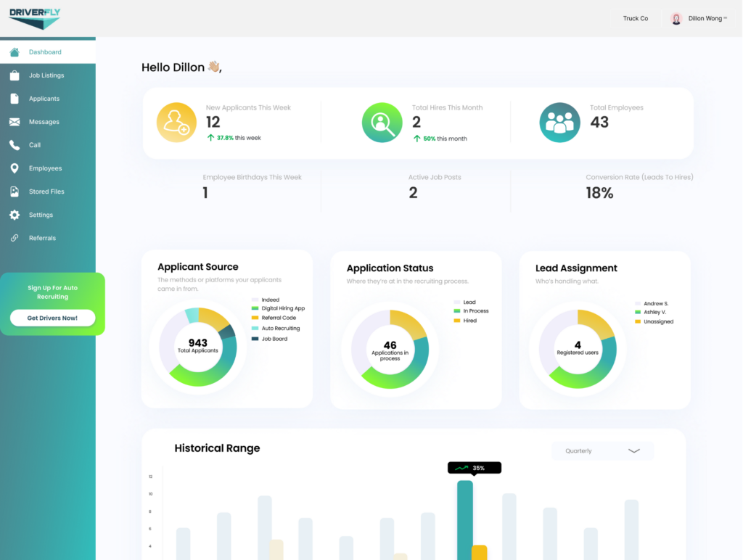743x560 pixels.
Task: Click the Indeed legend swatch
Action: pyautogui.click(x=255, y=300)
